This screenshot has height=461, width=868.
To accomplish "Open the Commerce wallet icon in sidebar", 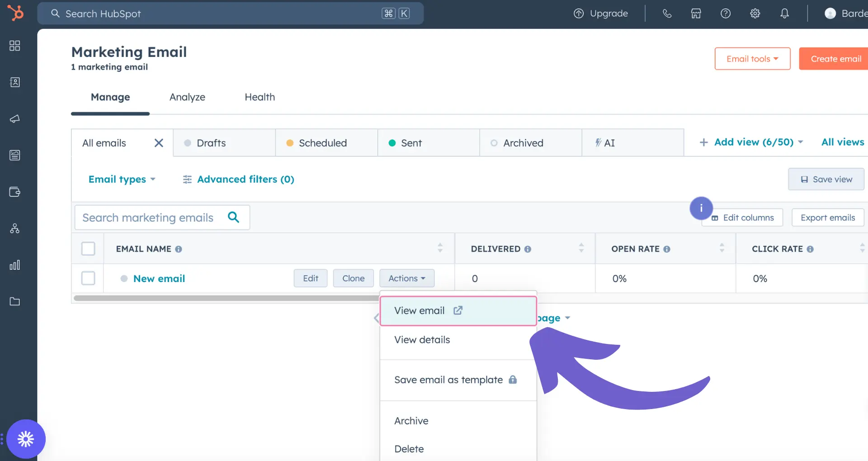I will point(15,192).
